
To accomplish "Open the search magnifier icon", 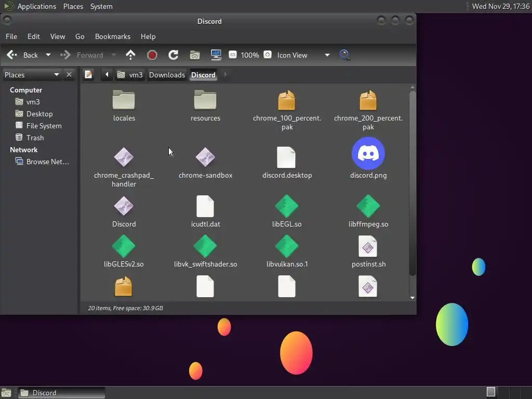I will click(x=345, y=55).
